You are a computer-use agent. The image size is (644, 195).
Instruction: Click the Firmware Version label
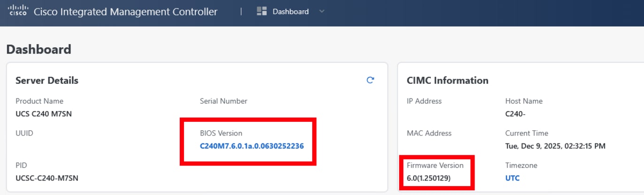tap(435, 165)
